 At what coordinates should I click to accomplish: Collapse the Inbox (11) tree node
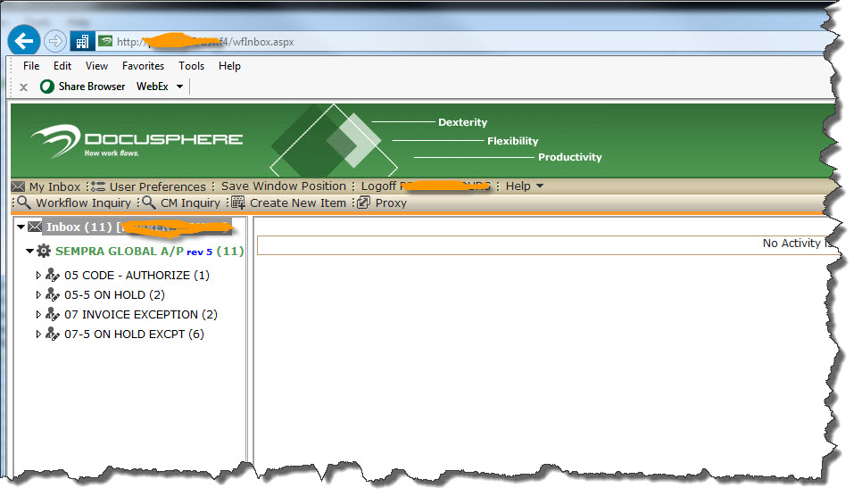(x=21, y=227)
